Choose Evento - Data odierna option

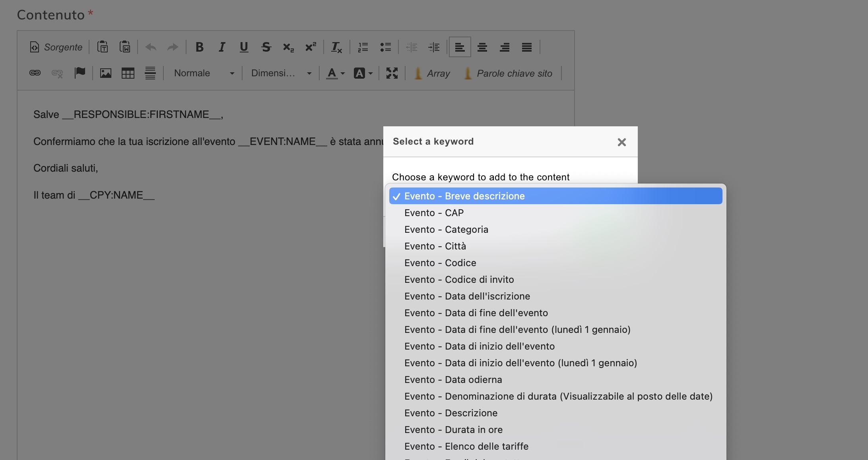click(453, 380)
